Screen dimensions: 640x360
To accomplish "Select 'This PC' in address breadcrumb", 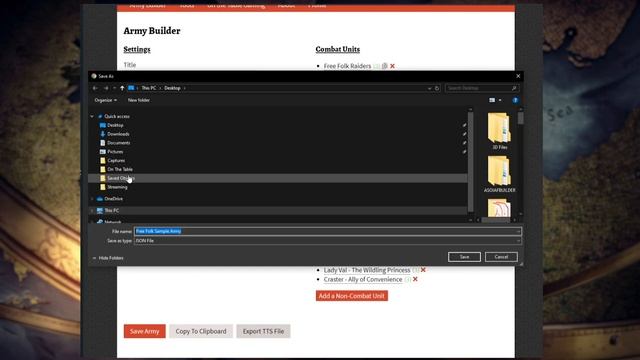I will (x=149, y=88).
